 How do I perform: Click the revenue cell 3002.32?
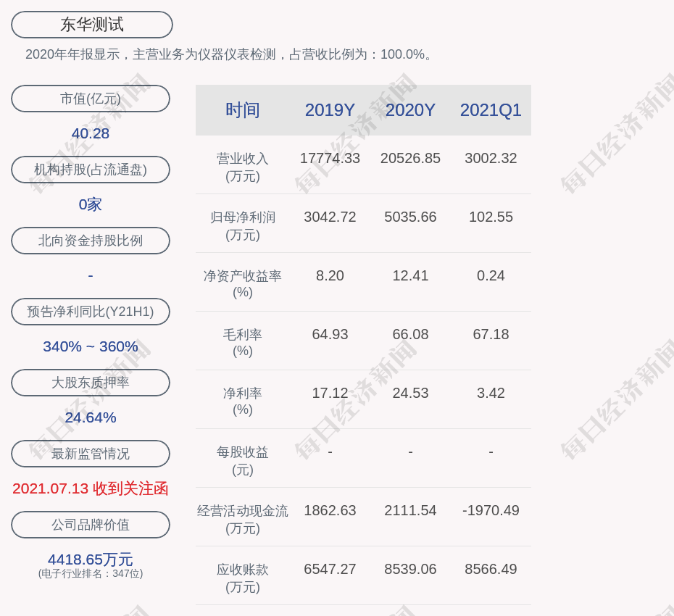pos(491,158)
